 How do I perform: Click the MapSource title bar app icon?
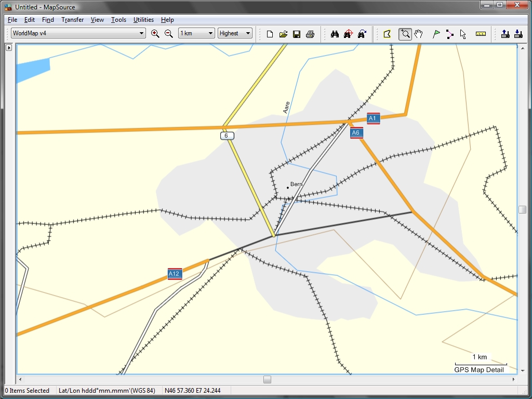point(8,7)
